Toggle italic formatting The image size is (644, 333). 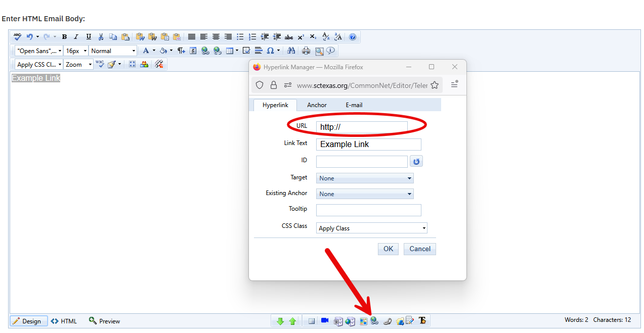[x=76, y=37]
